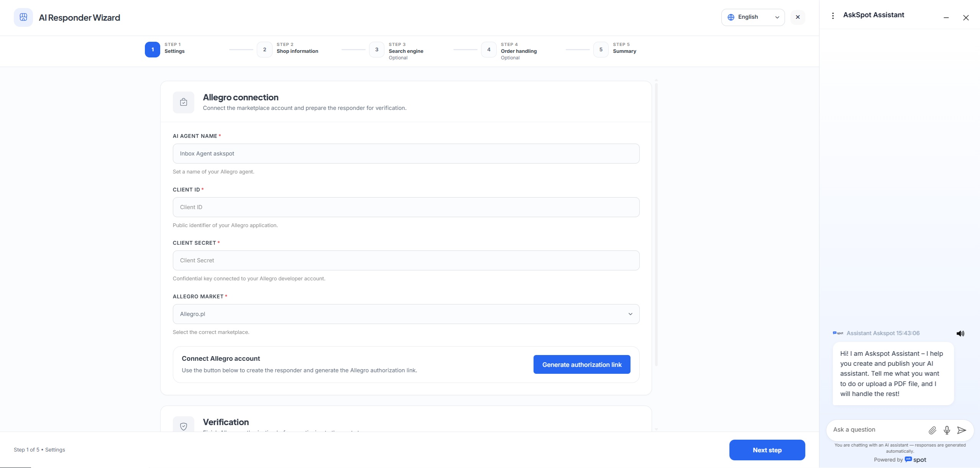Focus the AI Agent Name field
980x468 pixels.
pyautogui.click(x=406, y=154)
